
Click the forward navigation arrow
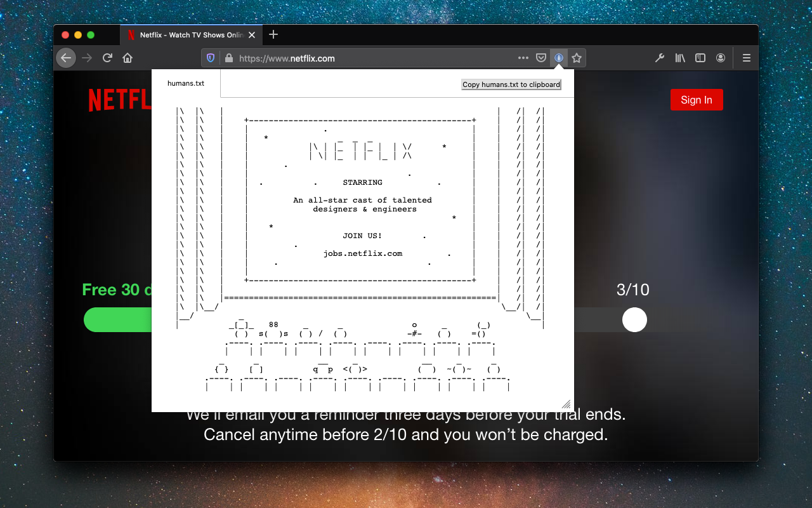coord(88,58)
